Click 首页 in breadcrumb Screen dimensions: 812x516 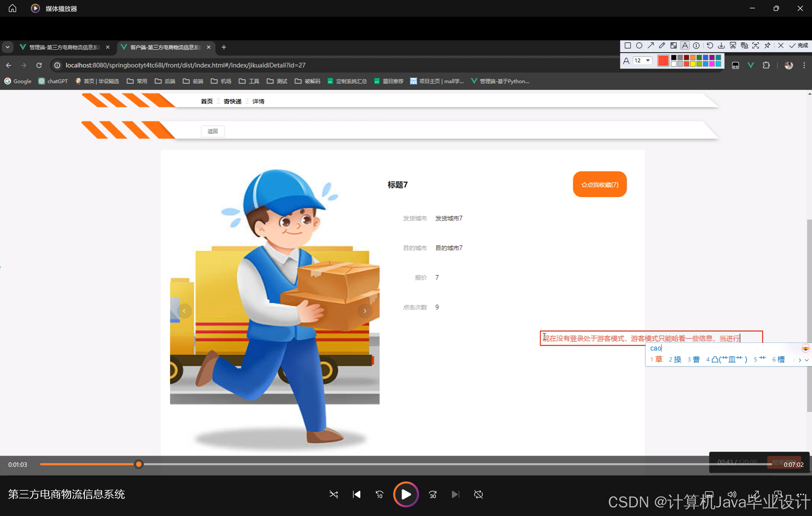click(x=207, y=101)
